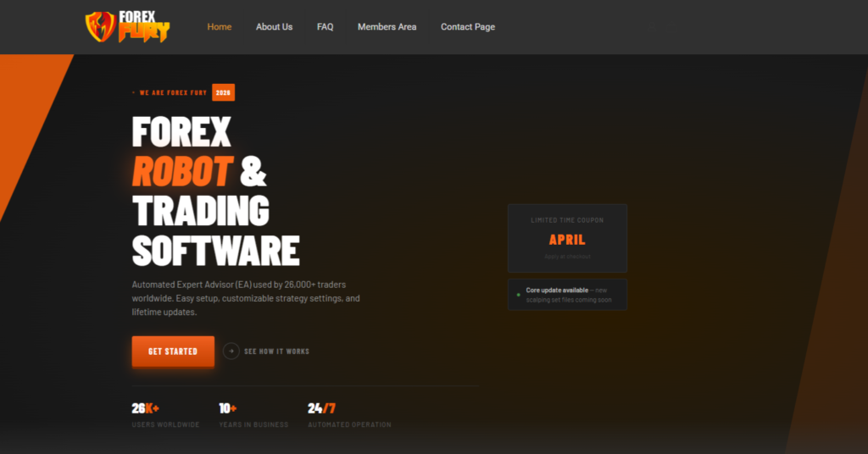Viewport: 868px width, 454px height.
Task: Click the 'Apply at checkout' text
Action: pyautogui.click(x=567, y=257)
